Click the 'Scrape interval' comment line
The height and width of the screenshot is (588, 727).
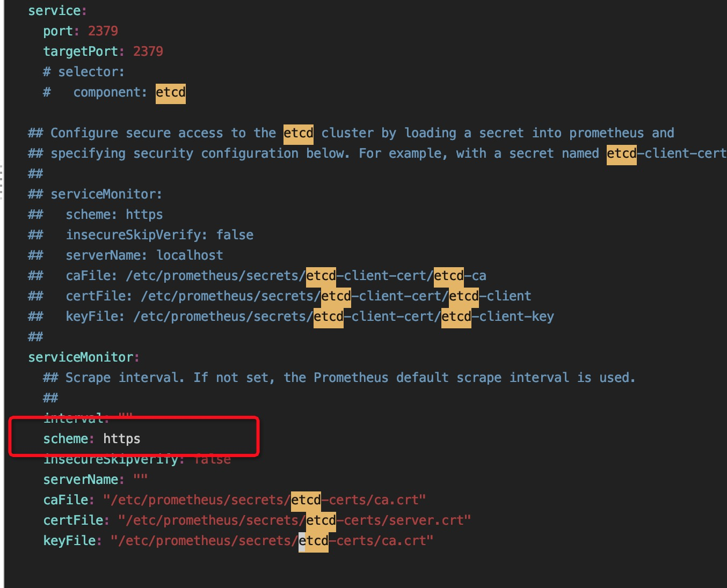pyautogui.click(x=339, y=378)
